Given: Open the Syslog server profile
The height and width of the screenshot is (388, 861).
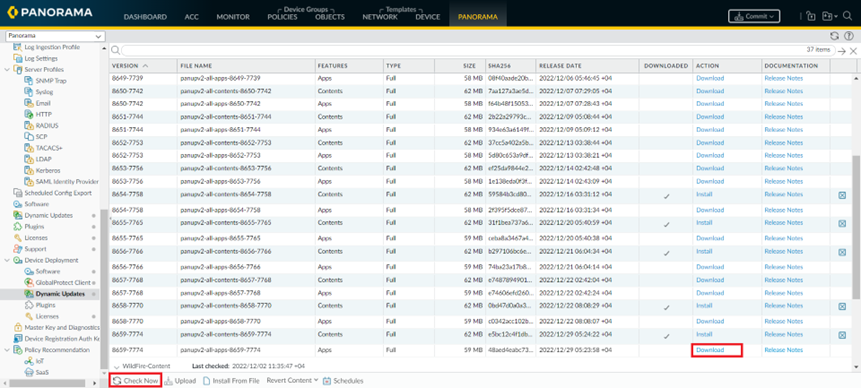Looking at the screenshot, I should tap(44, 92).
